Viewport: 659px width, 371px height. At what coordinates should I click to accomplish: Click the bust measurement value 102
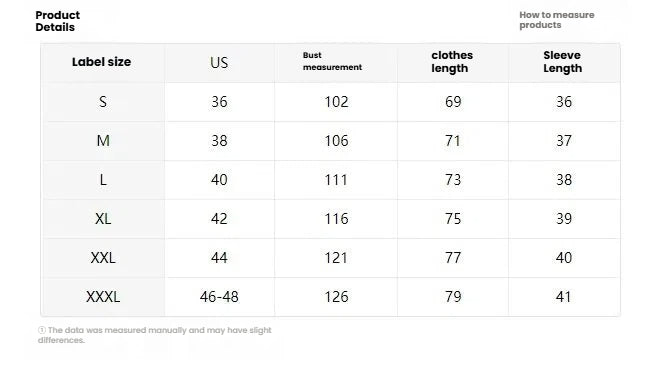336,102
